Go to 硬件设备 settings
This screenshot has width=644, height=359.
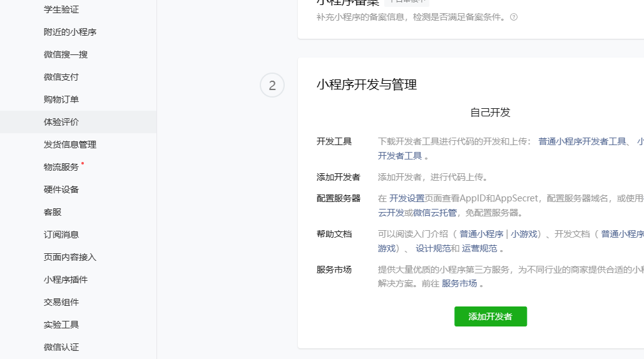click(61, 190)
